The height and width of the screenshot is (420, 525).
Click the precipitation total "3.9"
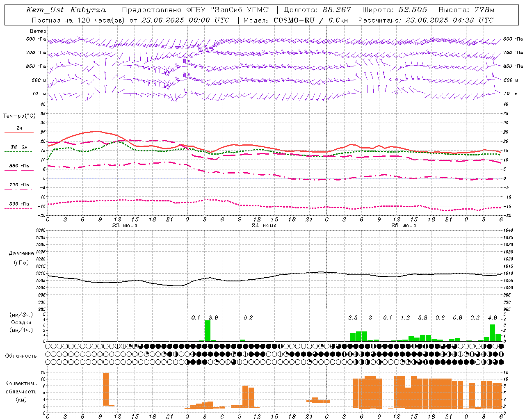pos(213,317)
